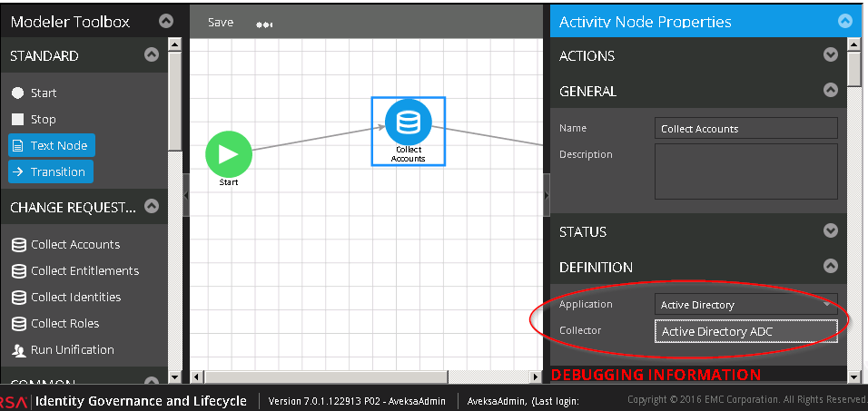Viewport: 868px width, 411px height.
Task: Click the AveksaAdmin last login text
Action: click(x=523, y=402)
